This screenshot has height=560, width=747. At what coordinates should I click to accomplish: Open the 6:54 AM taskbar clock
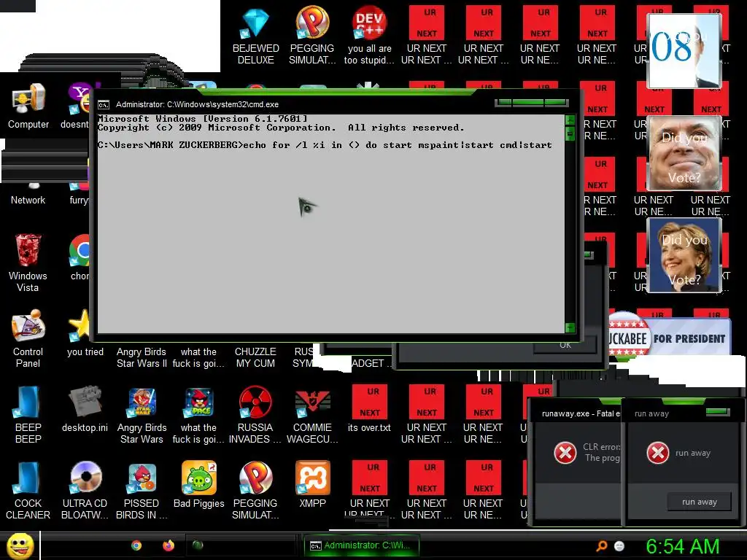(x=683, y=546)
